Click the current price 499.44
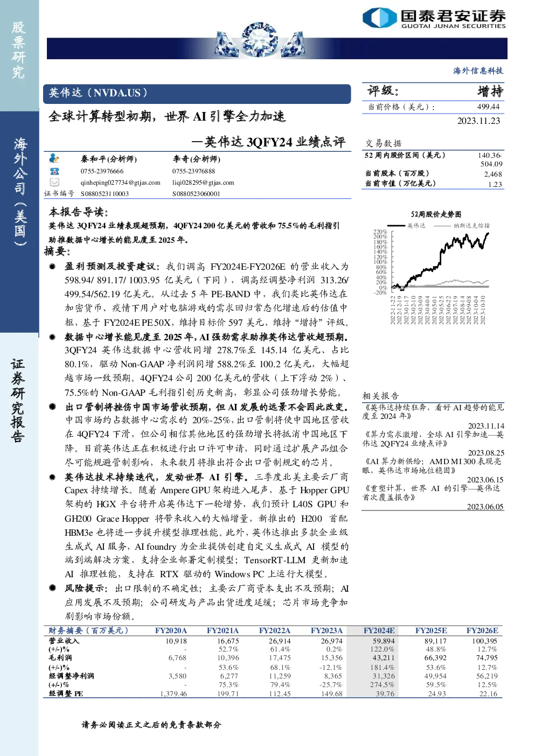This screenshot has width=535, height=756. pyautogui.click(x=488, y=107)
